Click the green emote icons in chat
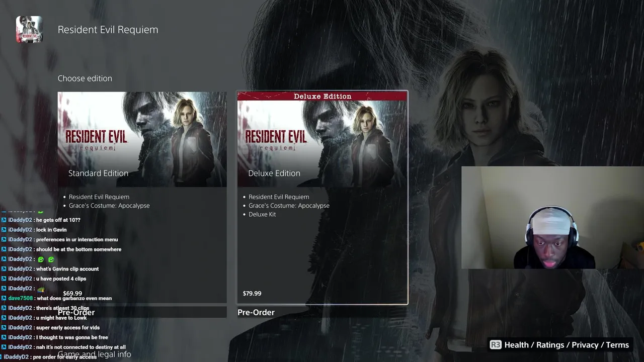 tap(46, 259)
